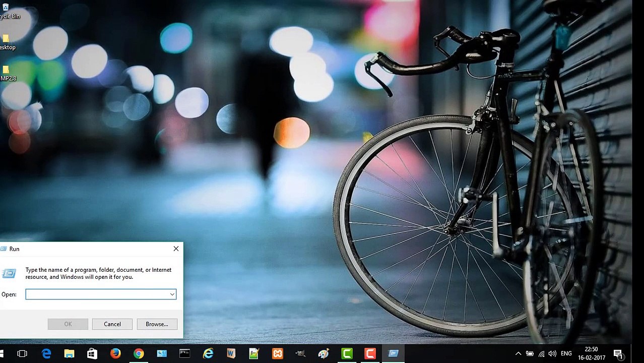
Task: Open the battery status tray icon
Action: pos(530,354)
